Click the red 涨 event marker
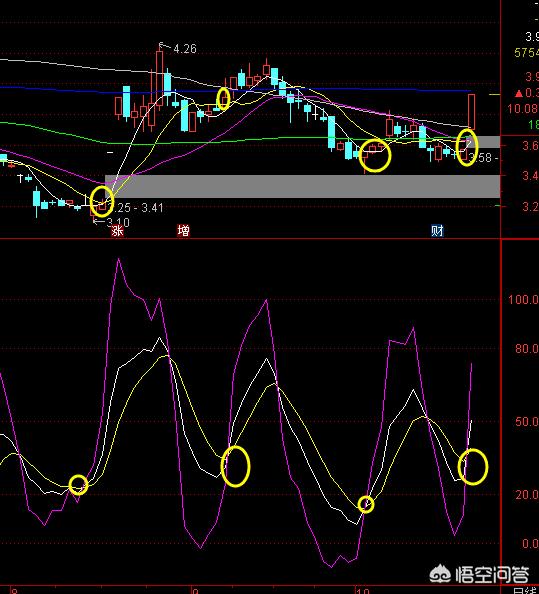 [x=117, y=230]
